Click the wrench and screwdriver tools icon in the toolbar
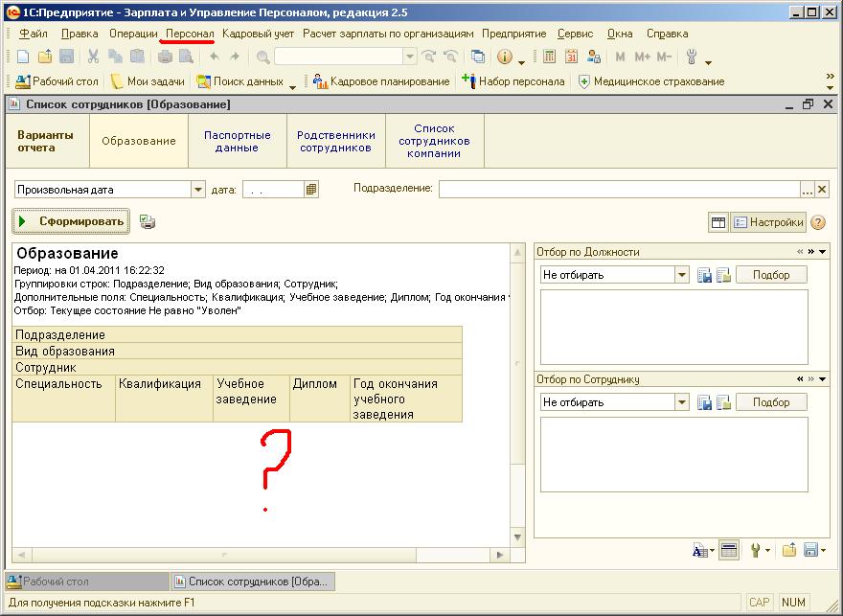 pyautogui.click(x=692, y=57)
